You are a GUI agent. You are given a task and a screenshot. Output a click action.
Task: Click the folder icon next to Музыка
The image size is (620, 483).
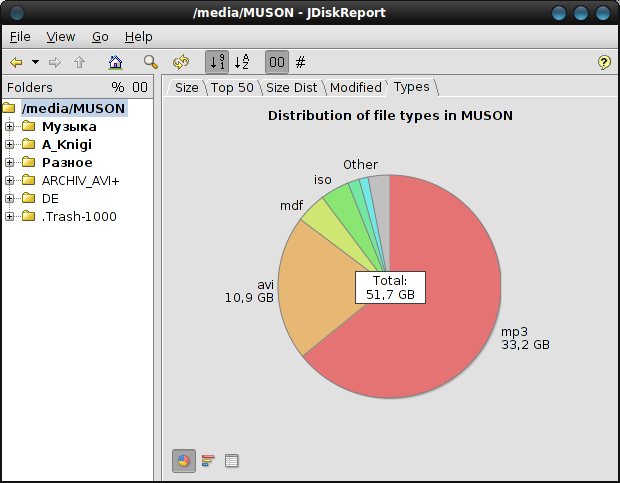(28, 126)
